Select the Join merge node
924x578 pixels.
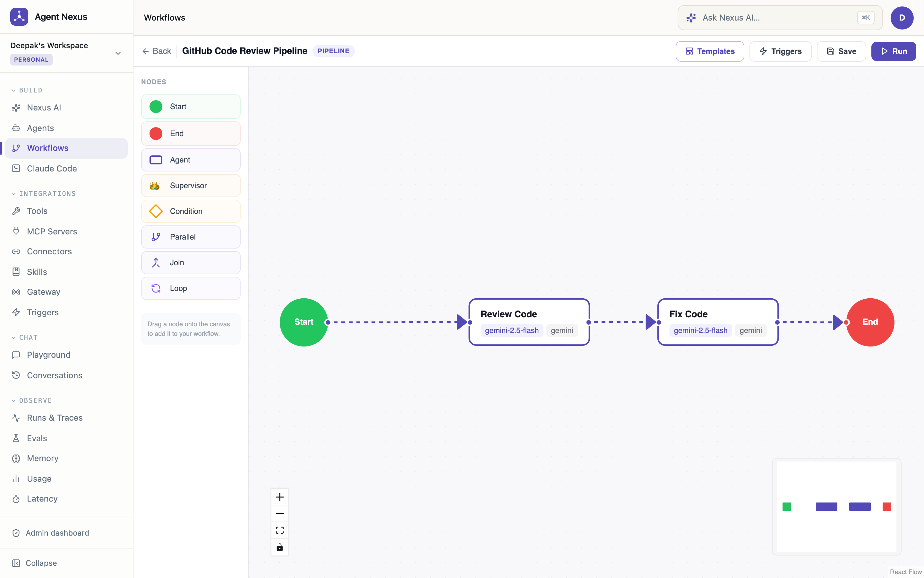[x=191, y=263]
